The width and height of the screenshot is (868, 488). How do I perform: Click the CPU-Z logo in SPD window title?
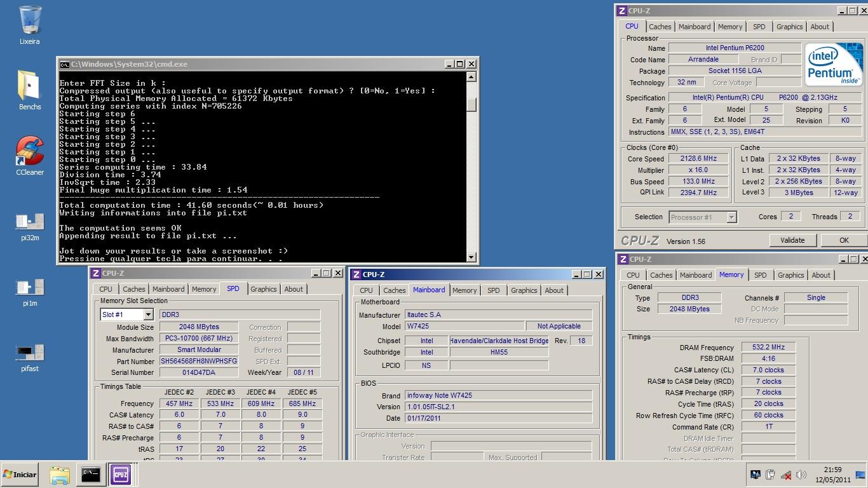pyautogui.click(x=96, y=273)
